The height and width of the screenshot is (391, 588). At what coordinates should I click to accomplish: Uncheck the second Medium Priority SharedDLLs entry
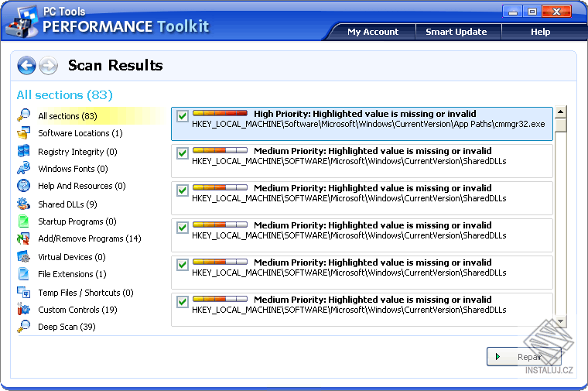[x=183, y=190]
